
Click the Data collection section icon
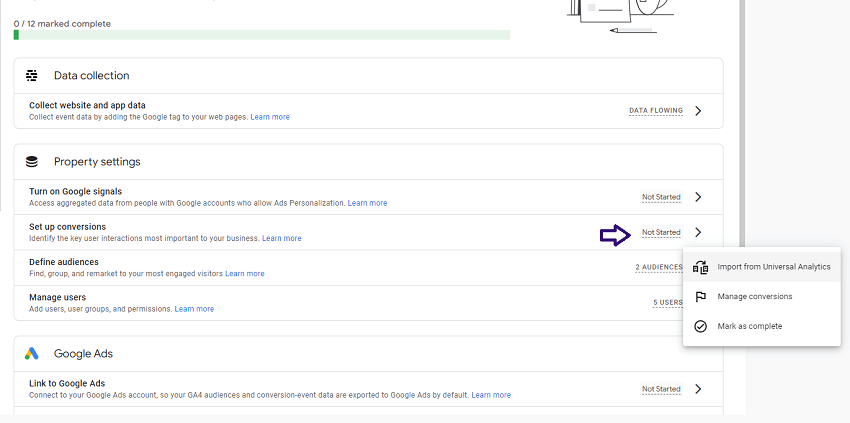click(x=32, y=75)
